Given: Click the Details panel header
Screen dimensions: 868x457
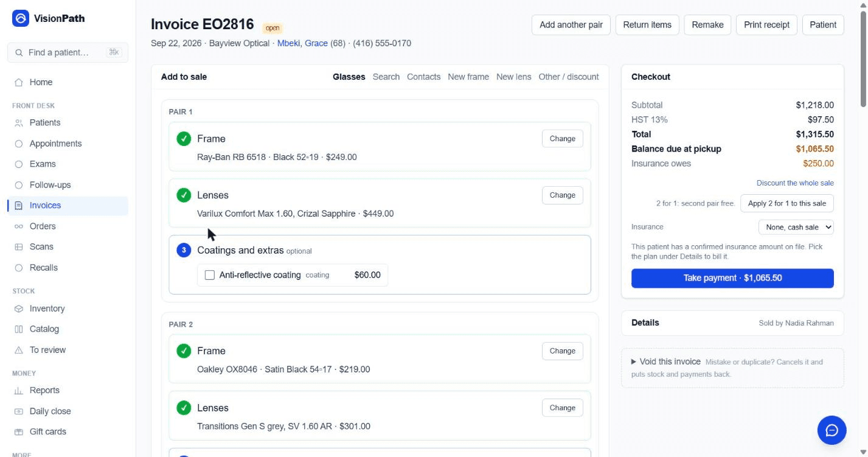Looking at the screenshot, I should (x=732, y=323).
